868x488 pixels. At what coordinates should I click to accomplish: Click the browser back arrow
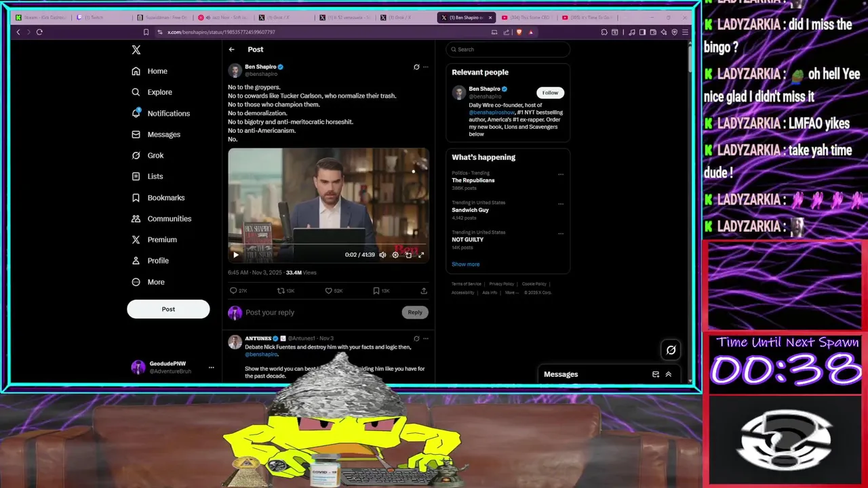click(x=18, y=32)
